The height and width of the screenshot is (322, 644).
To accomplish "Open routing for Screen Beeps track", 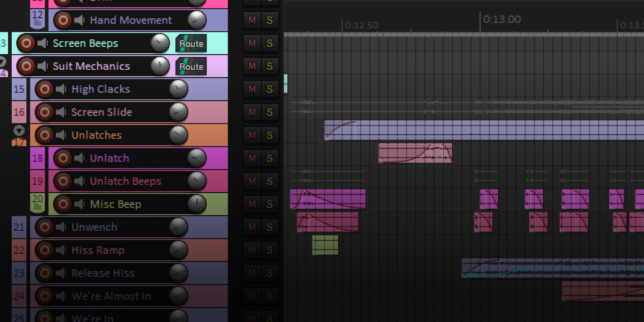I will click(x=191, y=43).
